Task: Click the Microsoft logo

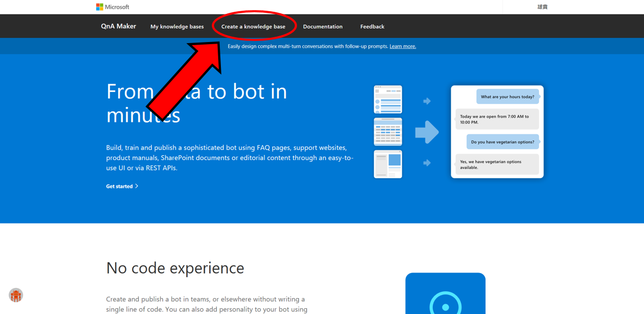Action: click(x=112, y=7)
